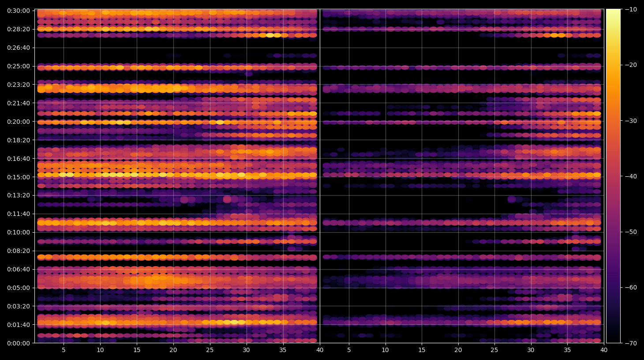This screenshot has width=644, height=360.
Task: Click x-axis label 25 under left heatmap
Action: [210, 350]
